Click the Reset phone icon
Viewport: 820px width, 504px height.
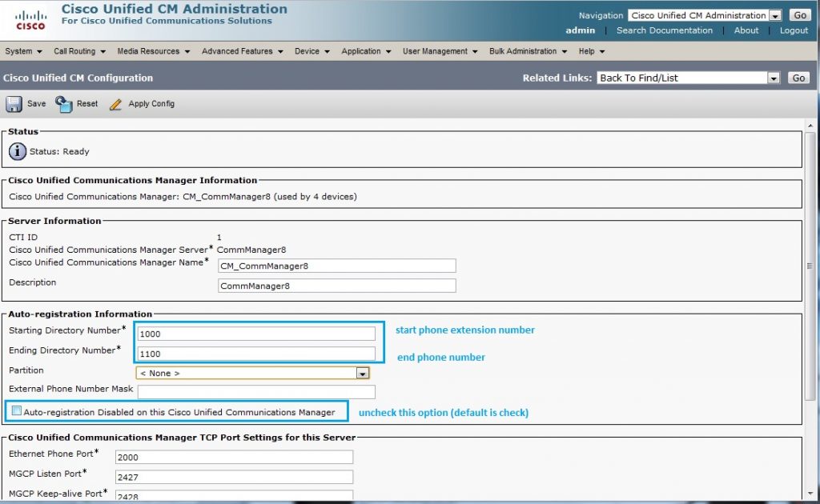[x=64, y=104]
